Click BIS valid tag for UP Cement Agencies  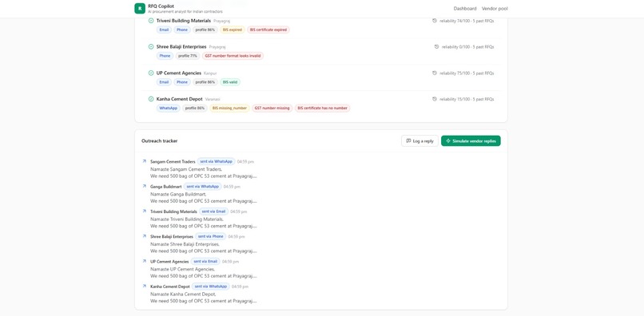(x=230, y=82)
